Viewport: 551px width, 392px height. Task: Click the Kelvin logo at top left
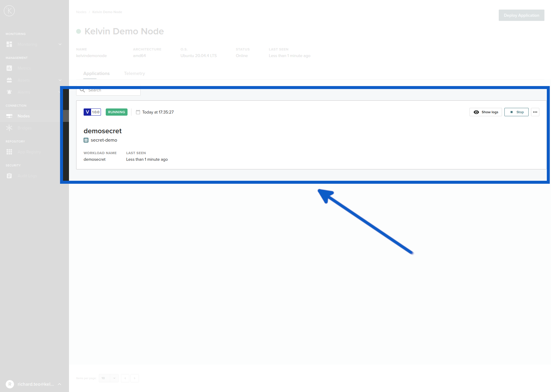9,10
